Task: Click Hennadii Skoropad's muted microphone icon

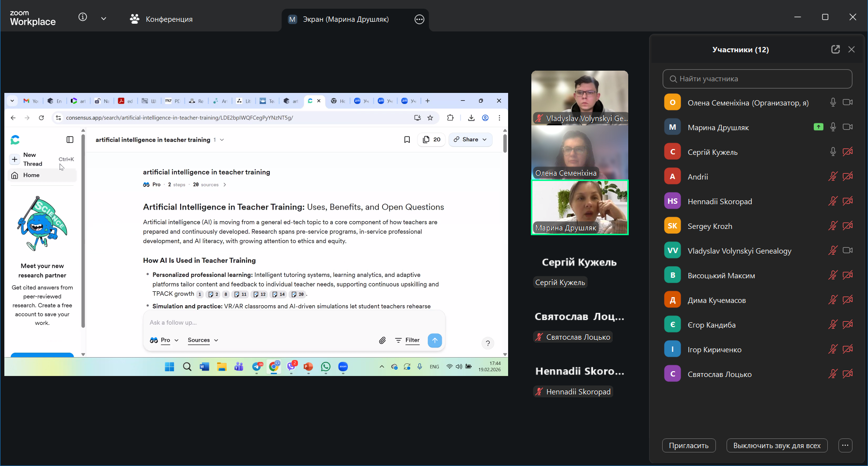Action: [x=833, y=201]
